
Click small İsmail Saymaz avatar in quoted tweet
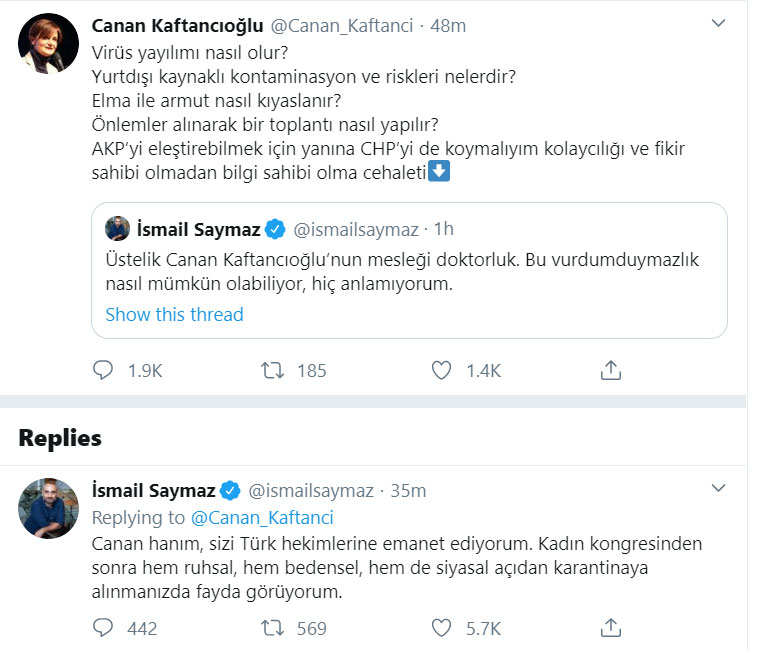[118, 230]
